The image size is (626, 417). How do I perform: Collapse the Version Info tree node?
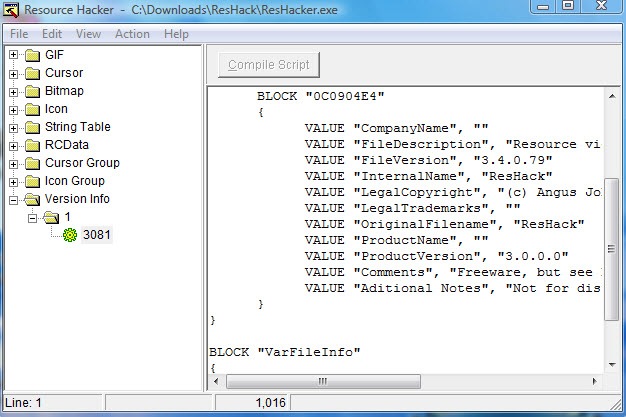tap(13, 200)
